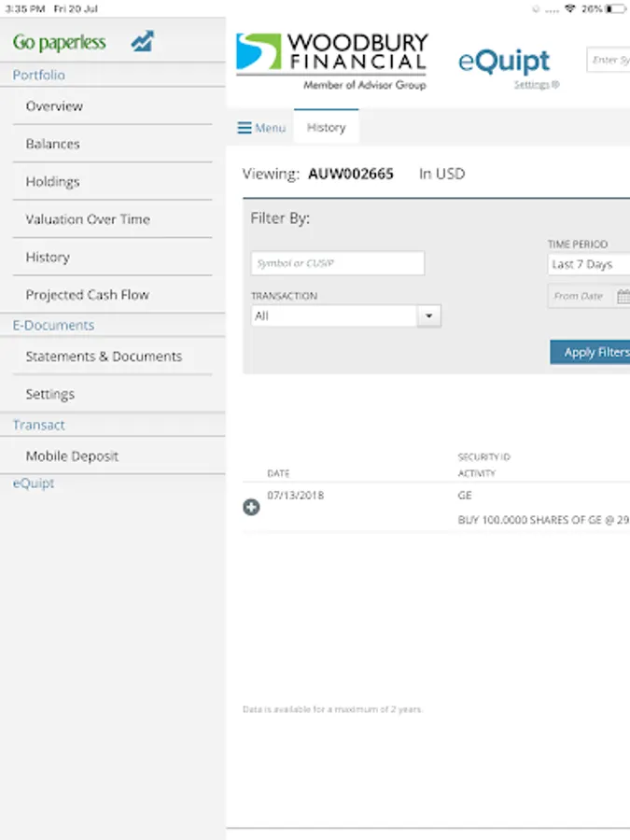Select Holdings from the sidebar
Viewport: 630px width, 840px height.
tap(52, 182)
